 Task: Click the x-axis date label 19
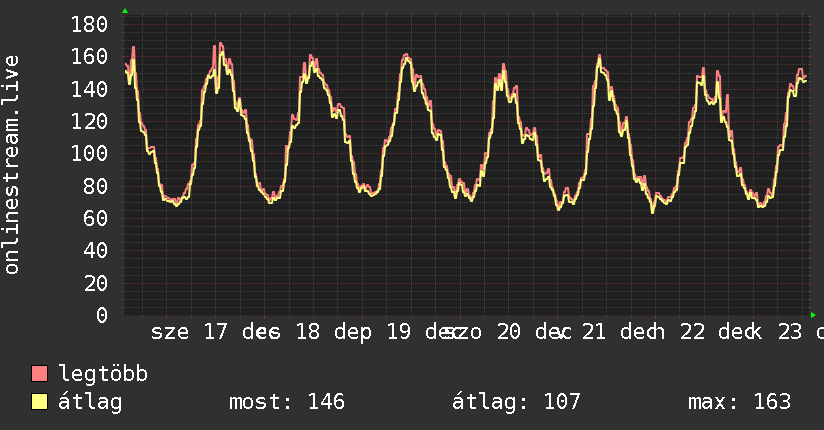(399, 332)
